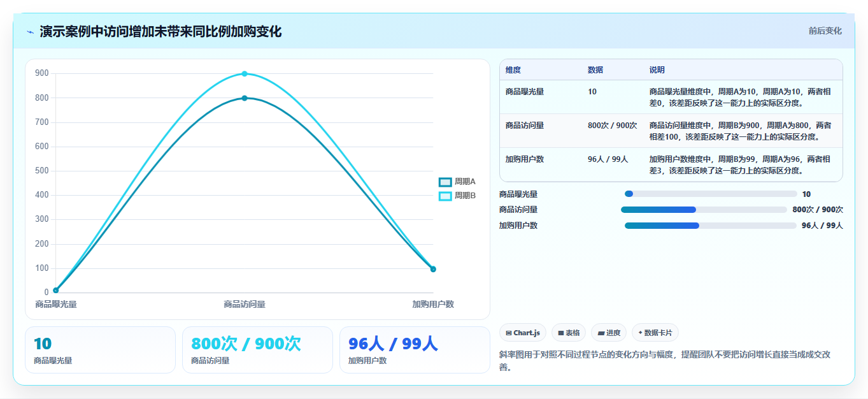Click the 数据 column header
Screen dimensions: 868x399
coord(595,70)
